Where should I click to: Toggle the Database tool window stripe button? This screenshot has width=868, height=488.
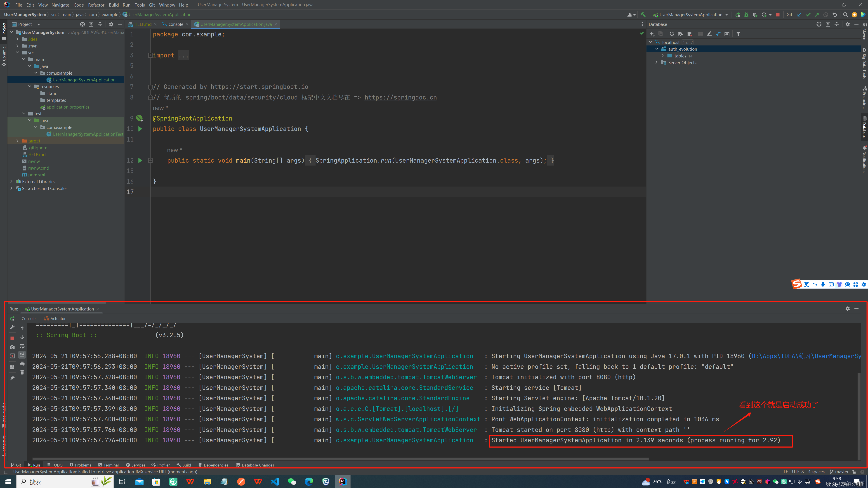pos(864,127)
